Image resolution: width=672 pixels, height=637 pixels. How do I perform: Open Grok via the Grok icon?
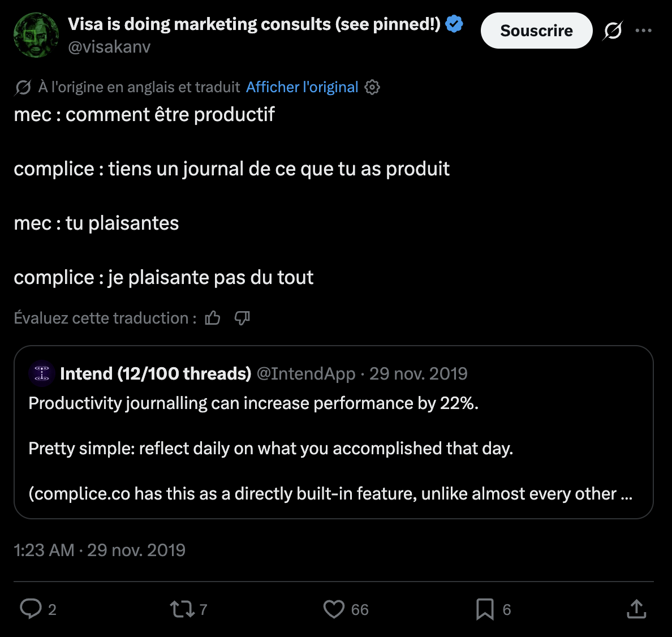click(613, 31)
